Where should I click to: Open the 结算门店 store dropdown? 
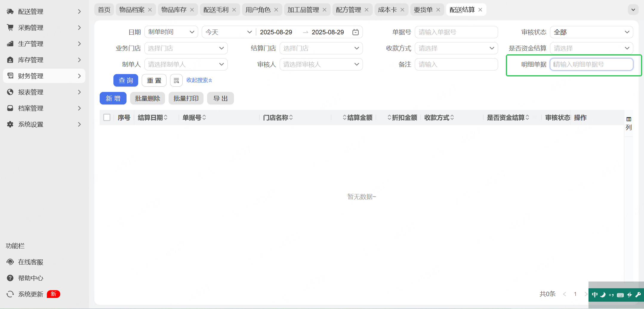321,48
